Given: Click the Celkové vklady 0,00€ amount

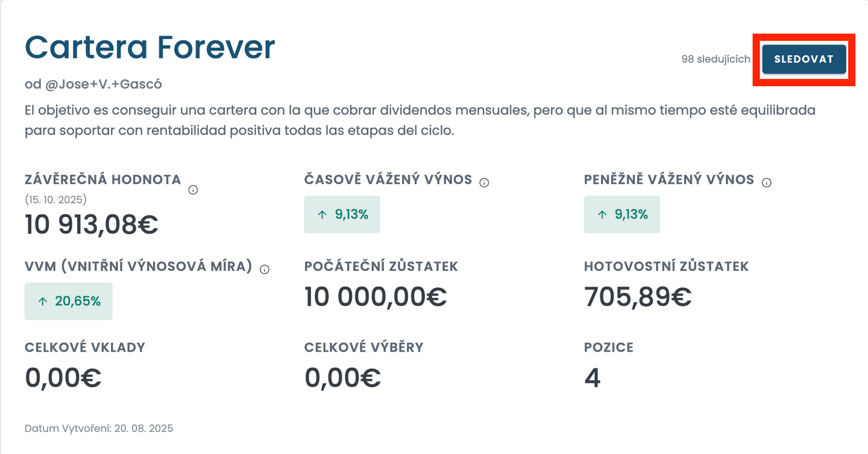Looking at the screenshot, I should (63, 378).
